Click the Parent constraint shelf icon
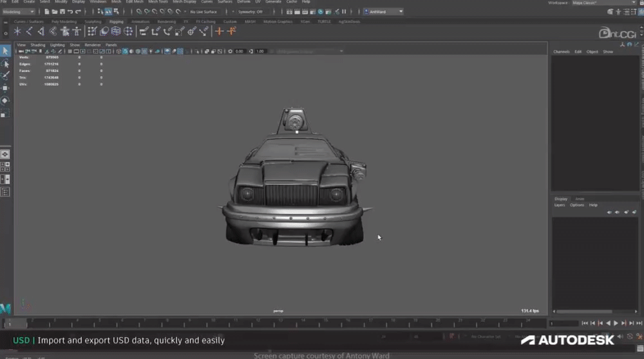 pos(144,31)
